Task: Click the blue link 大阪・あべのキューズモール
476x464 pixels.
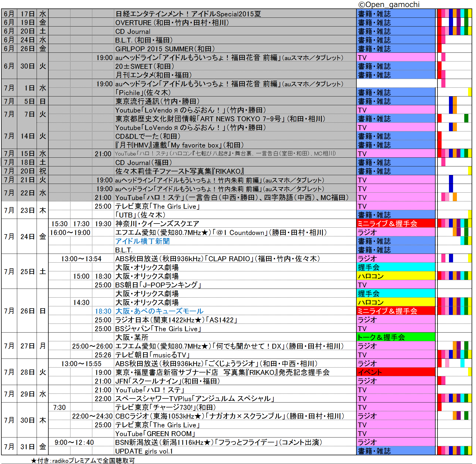Action: click(159, 311)
